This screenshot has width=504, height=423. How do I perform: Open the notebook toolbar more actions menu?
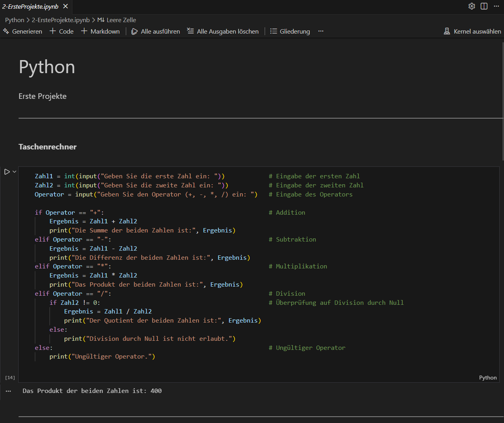point(321,31)
